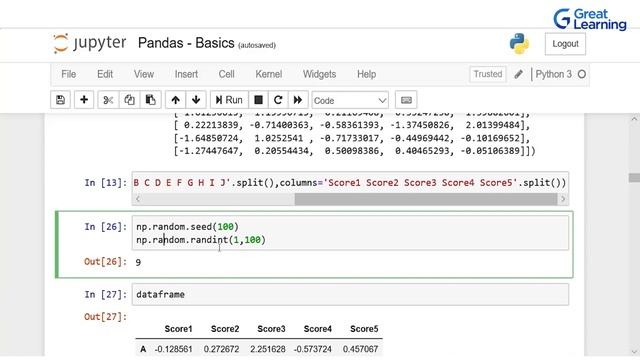Click the Out[26] output value 9

pos(138,262)
